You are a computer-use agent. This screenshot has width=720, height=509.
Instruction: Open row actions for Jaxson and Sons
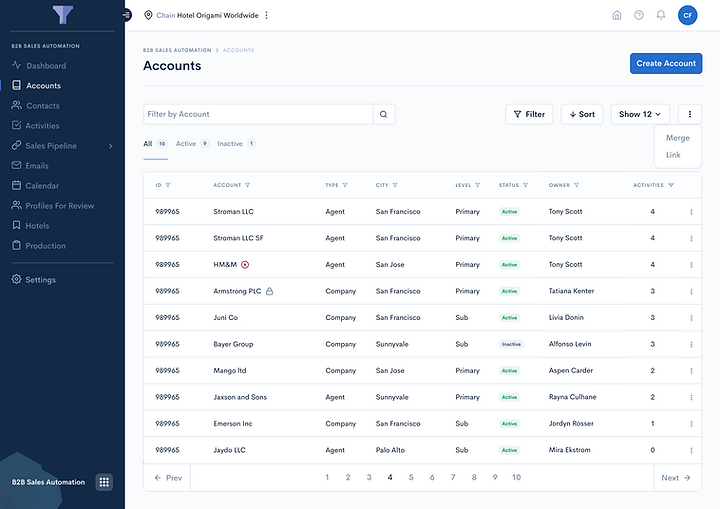point(691,397)
